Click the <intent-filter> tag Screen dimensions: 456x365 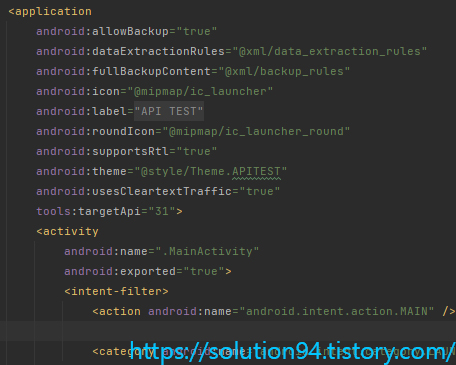[116, 291]
